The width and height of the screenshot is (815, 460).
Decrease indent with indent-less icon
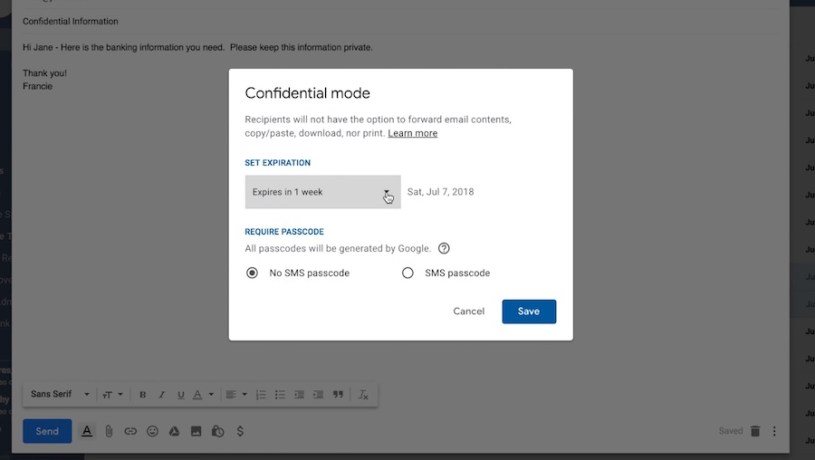[299, 395]
